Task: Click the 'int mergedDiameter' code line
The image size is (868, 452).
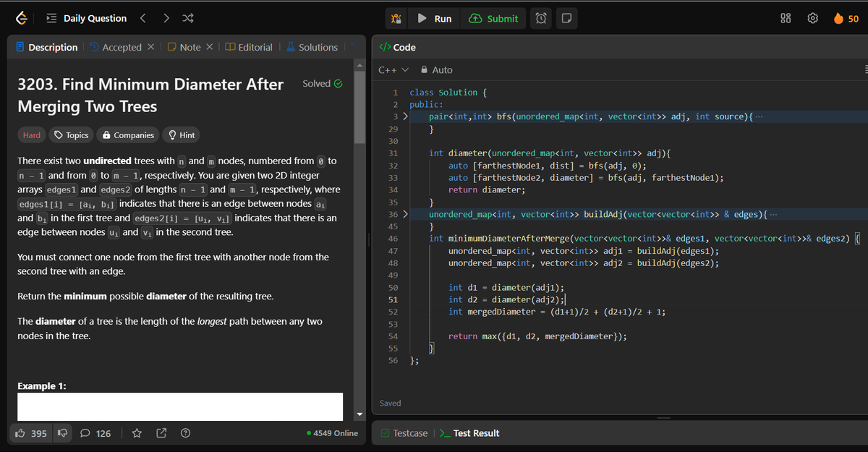Action: [x=557, y=312]
